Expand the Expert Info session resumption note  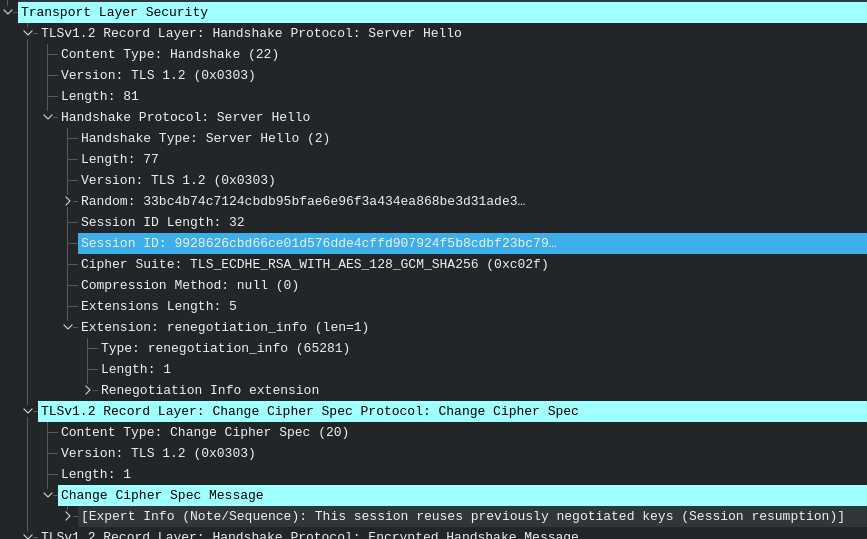68,516
